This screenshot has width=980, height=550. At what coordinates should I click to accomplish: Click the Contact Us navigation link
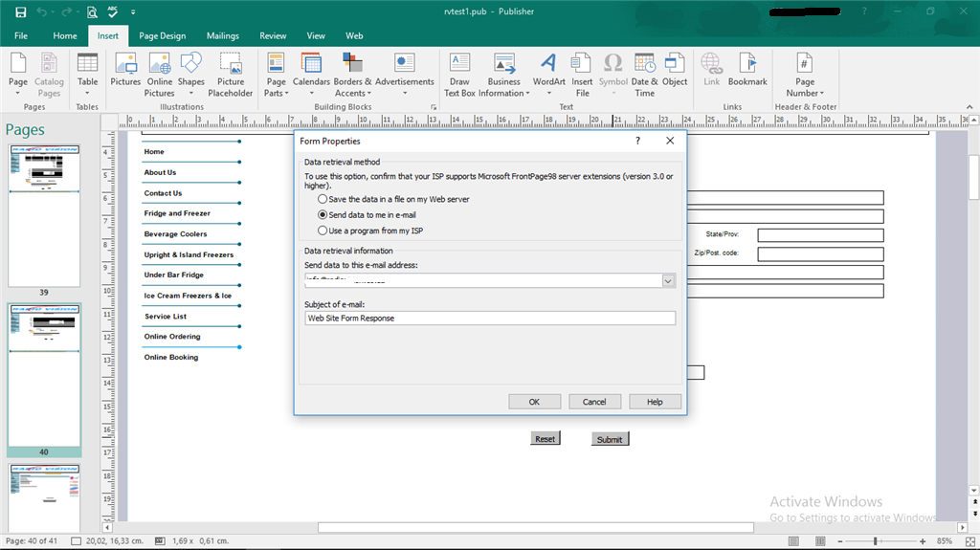(x=163, y=193)
